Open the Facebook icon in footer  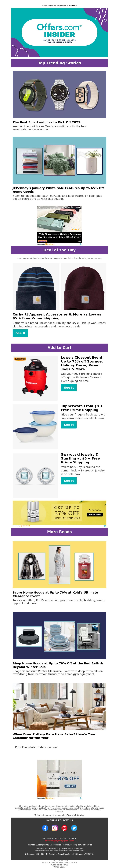click(45, 828)
